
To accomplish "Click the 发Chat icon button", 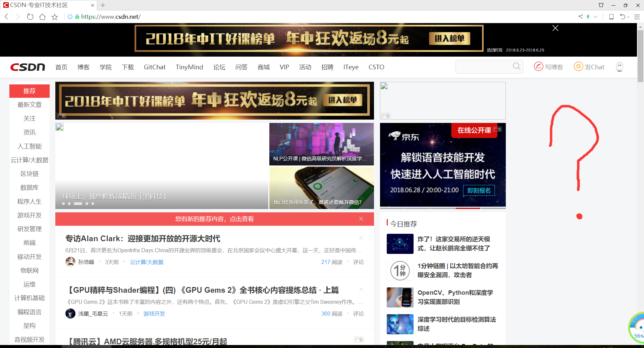I will pyautogui.click(x=589, y=67).
